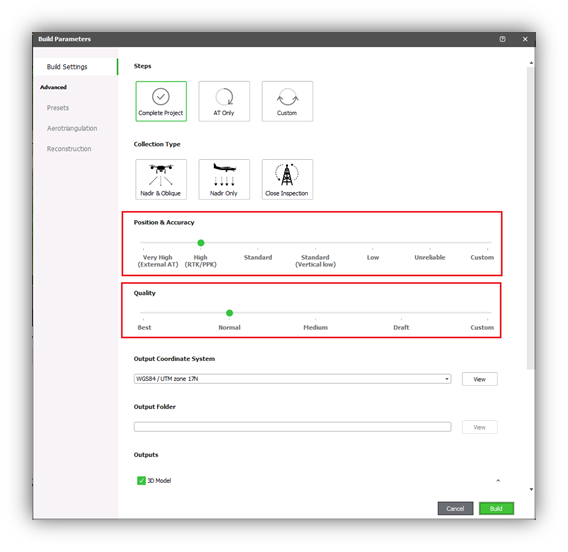Choose Close Inspection tower collection type
The width and height of the screenshot is (568, 552).
287,179
